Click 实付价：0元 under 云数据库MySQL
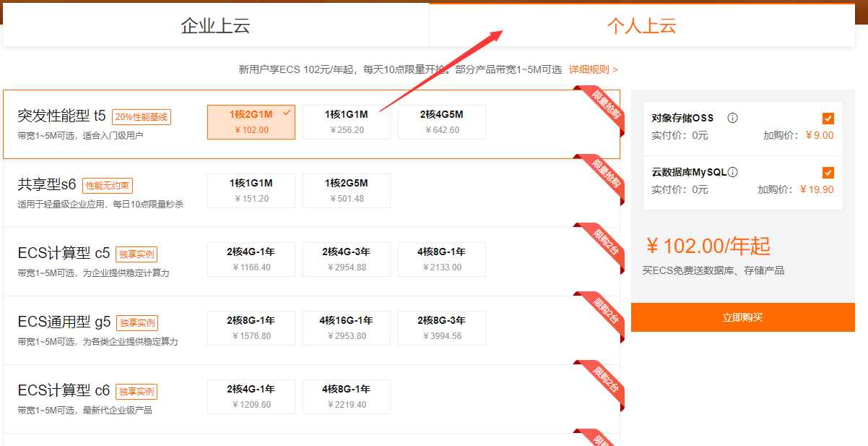Screen dimensions: 868x446 pyautogui.click(x=680, y=189)
